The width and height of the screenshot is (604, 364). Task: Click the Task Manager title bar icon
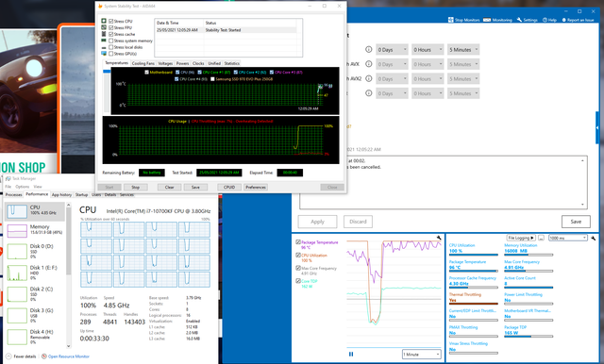click(8, 178)
